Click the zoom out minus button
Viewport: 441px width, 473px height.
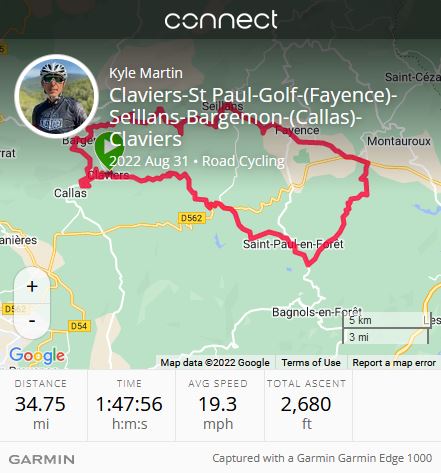tap(32, 321)
